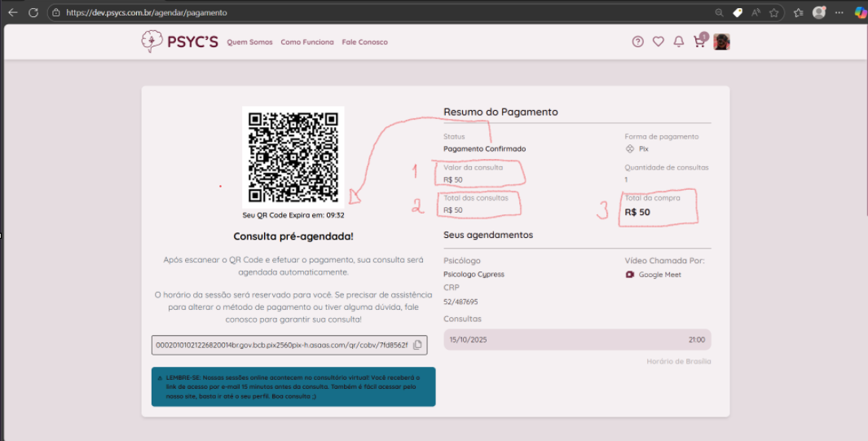Click the Fale Conosco link
The image size is (868, 441).
(364, 42)
